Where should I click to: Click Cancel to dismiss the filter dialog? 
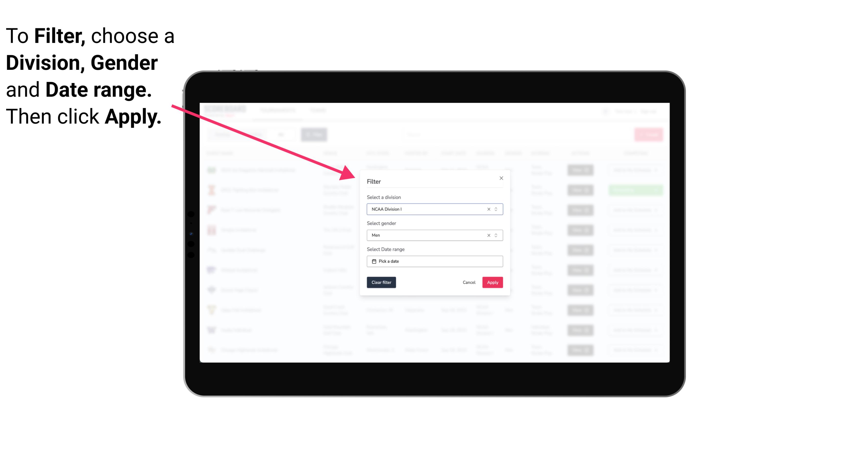[x=469, y=283]
